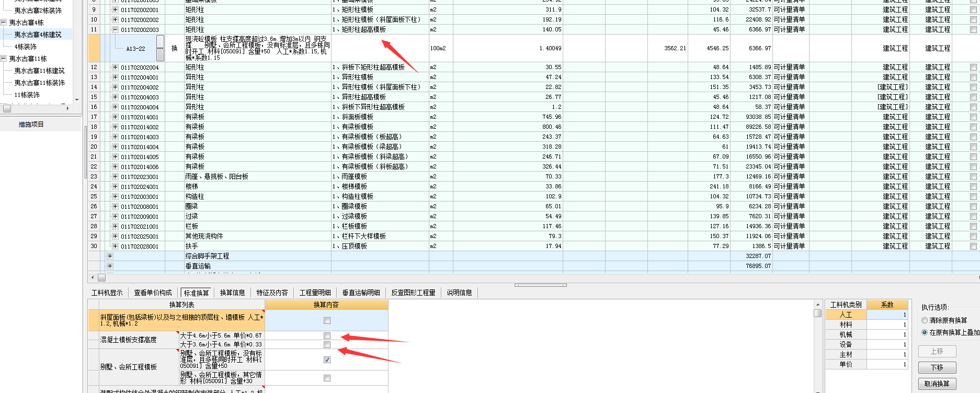Screen dimensions: 980x393
Task: Select the 清除原有换算 radio option
Action: point(925,320)
